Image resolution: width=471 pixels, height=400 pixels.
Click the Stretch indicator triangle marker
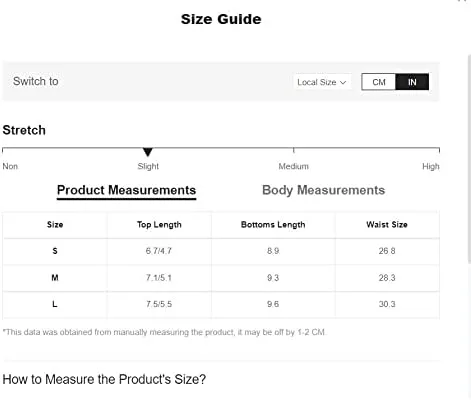pos(148,152)
